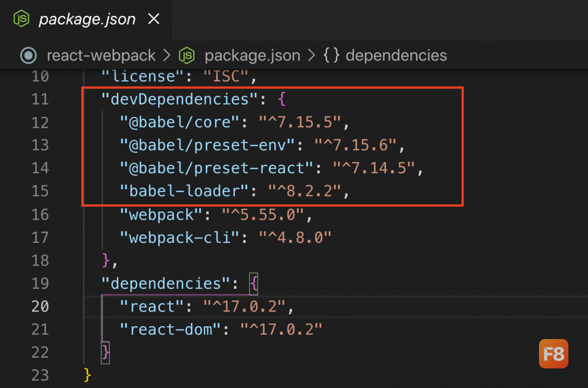This screenshot has height=388, width=588.
Task: Click the "@babel/preset-react" key
Action: 217,168
